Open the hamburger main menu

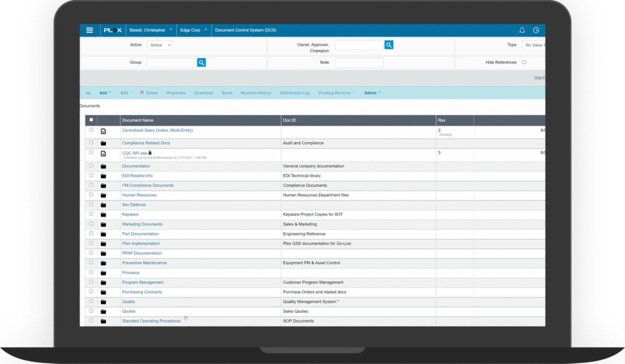pos(90,30)
